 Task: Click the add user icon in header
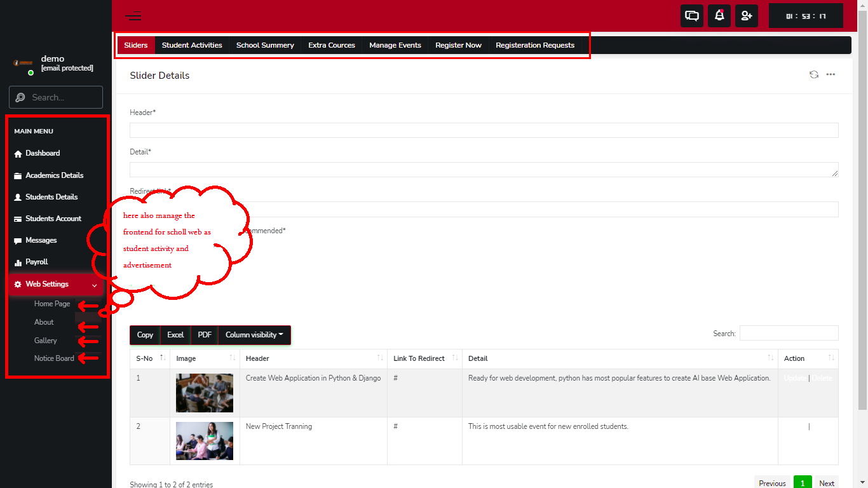tap(747, 16)
